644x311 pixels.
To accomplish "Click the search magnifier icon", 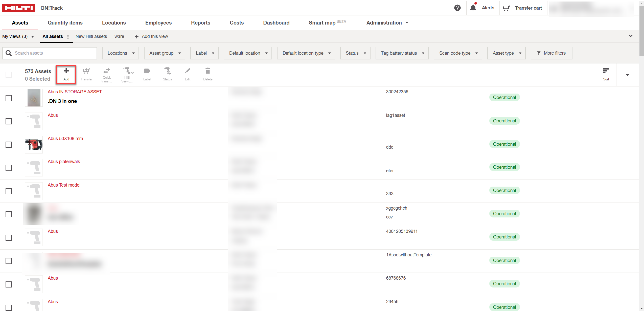I will pyautogui.click(x=9, y=53).
